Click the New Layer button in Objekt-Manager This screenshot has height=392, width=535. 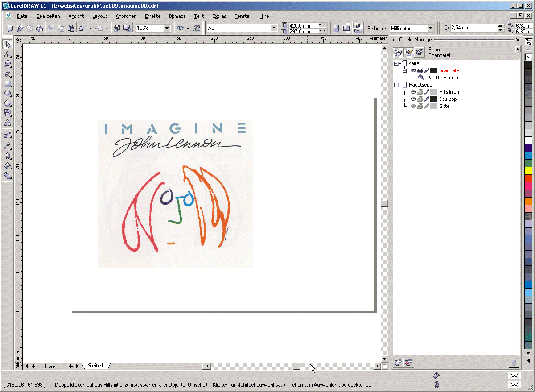399,363
